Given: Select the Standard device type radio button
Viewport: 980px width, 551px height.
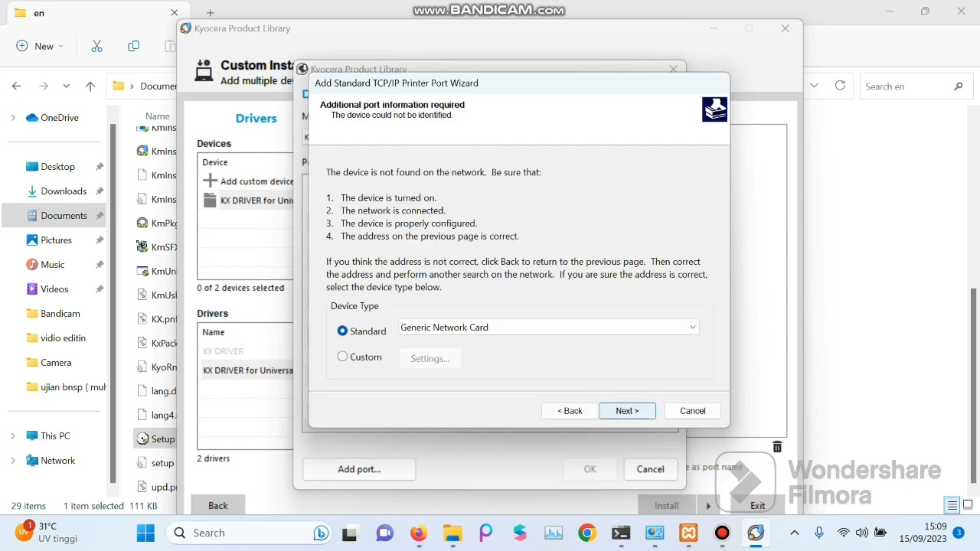Looking at the screenshot, I should pyautogui.click(x=342, y=331).
